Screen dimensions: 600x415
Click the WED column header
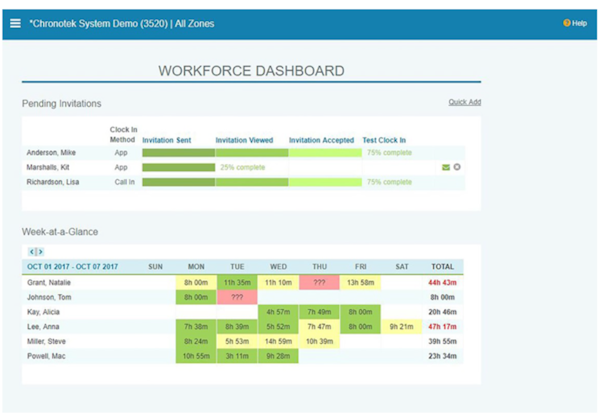pos(278,267)
